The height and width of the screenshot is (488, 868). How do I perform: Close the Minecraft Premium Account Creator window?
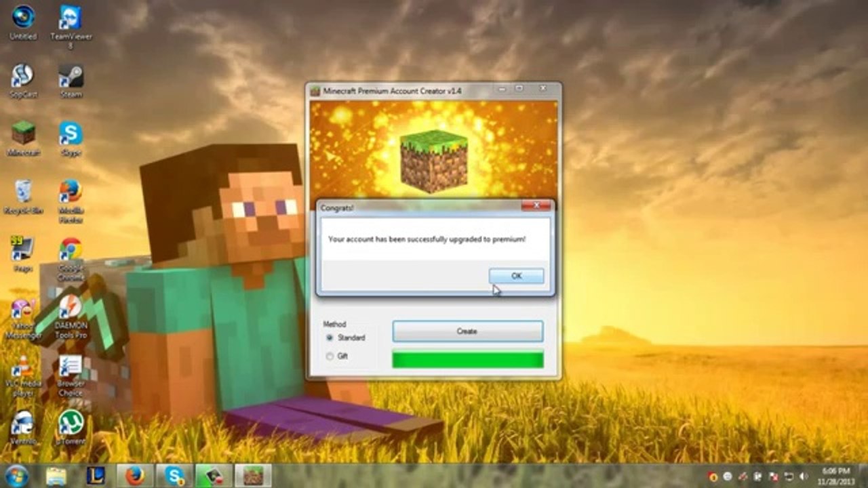[542, 89]
